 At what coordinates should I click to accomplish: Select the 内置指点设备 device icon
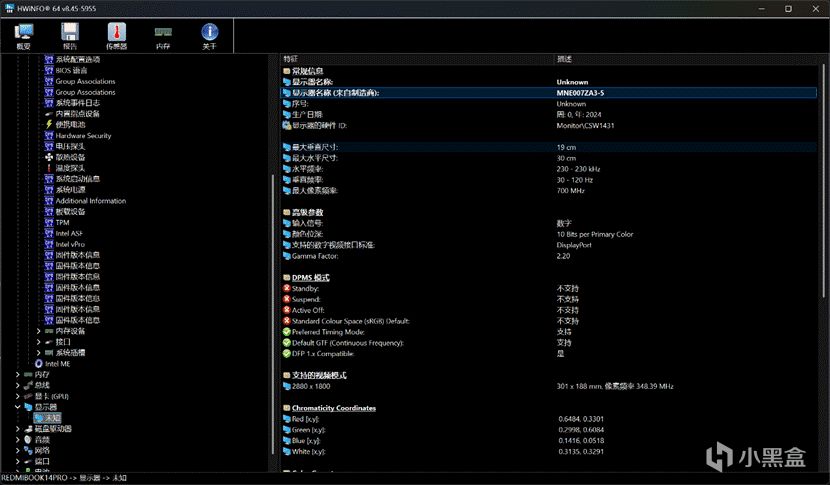(x=49, y=114)
